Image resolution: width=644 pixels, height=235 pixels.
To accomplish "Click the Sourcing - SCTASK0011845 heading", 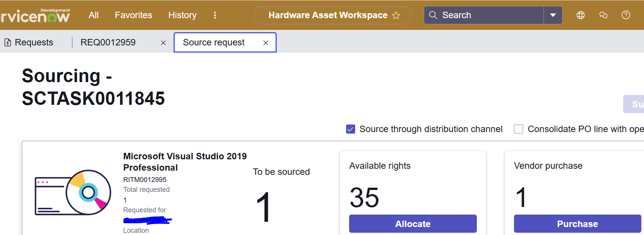I will click(93, 87).
